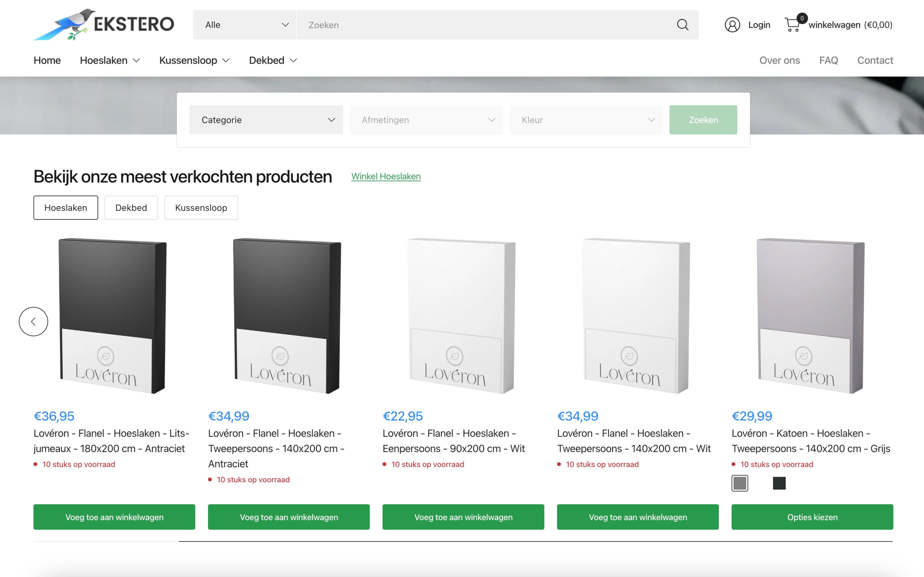
Task: Click the Zoeken search input field
Action: [485, 25]
